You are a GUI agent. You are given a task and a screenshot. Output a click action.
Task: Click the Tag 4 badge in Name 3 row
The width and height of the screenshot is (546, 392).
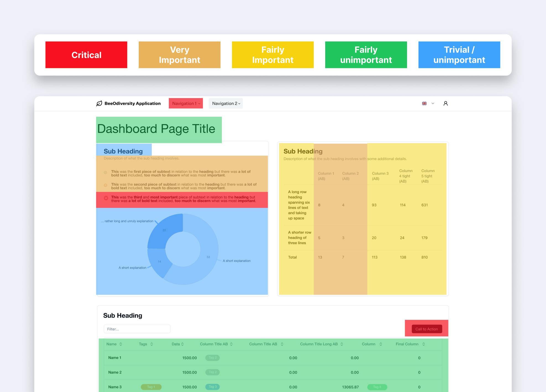377,387
